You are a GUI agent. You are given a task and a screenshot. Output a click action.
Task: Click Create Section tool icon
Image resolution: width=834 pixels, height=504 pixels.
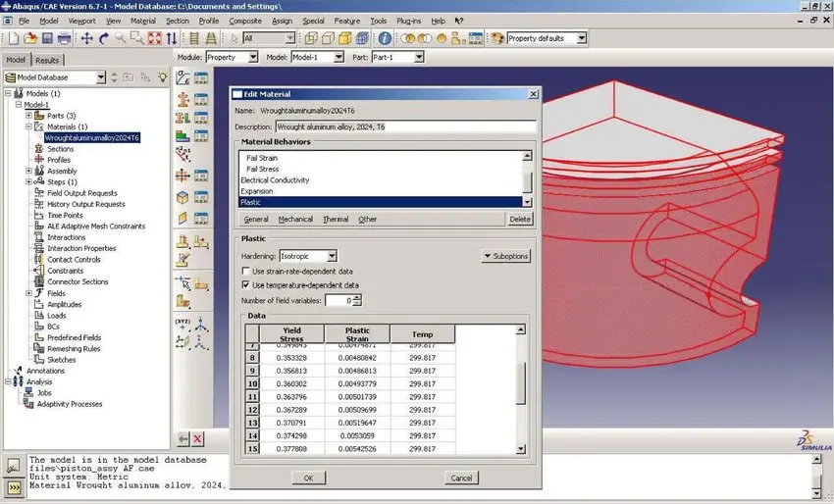(182, 99)
